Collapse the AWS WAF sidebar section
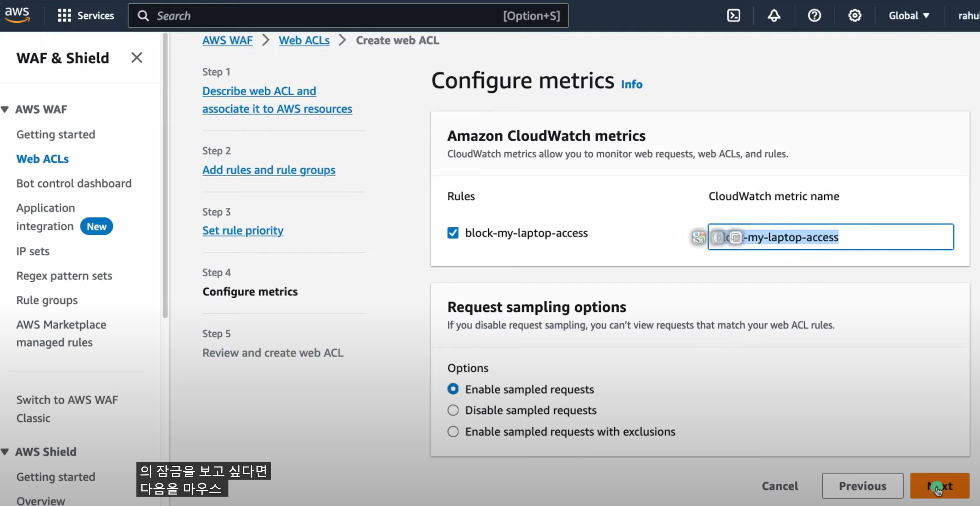 click(5, 110)
